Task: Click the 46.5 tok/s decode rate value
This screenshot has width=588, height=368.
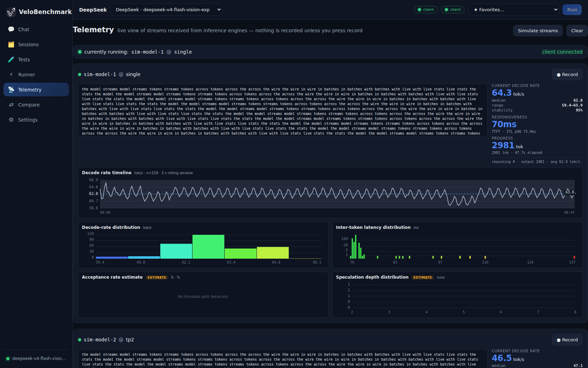Action: (x=508, y=358)
